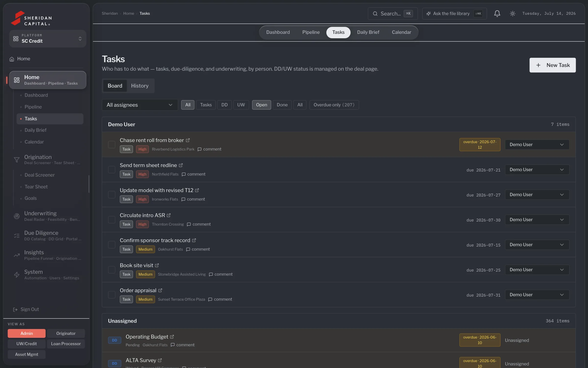
Task: Open external link icon beside Operating Budget
Action: pos(172,337)
